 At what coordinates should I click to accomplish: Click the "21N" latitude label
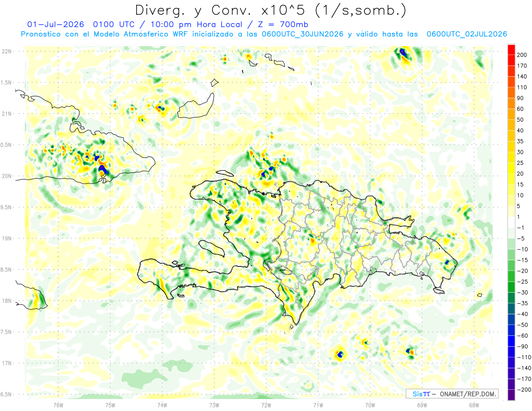6,114
